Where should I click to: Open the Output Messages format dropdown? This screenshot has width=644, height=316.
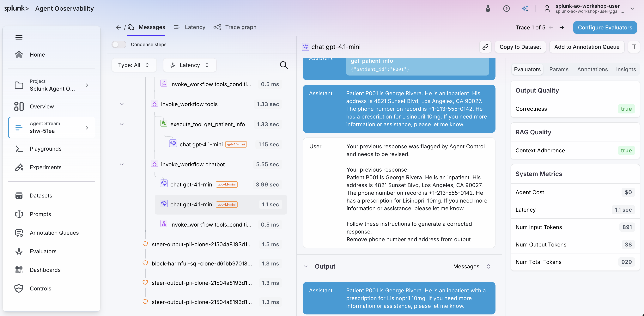[471, 266]
